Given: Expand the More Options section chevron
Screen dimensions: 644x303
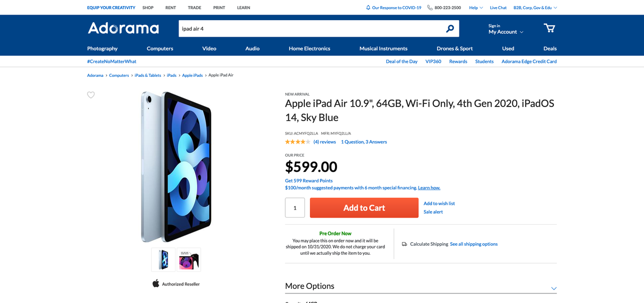Looking at the screenshot, I should pyautogui.click(x=554, y=288).
